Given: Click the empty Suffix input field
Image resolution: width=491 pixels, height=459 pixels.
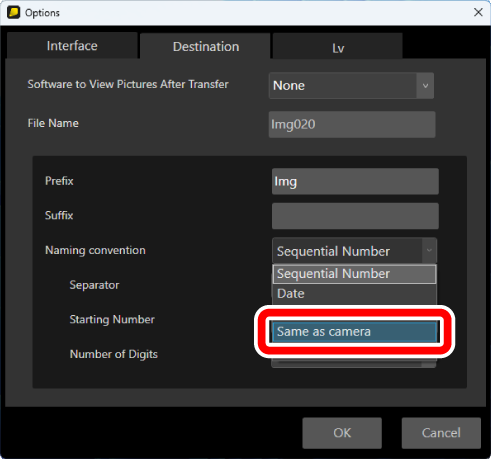Looking at the screenshot, I should 355,216.
